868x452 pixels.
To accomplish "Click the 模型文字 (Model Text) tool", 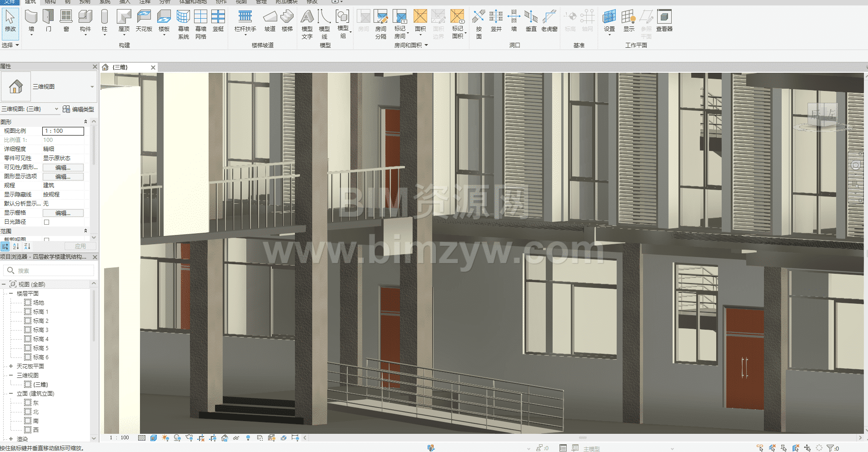I will point(307,25).
